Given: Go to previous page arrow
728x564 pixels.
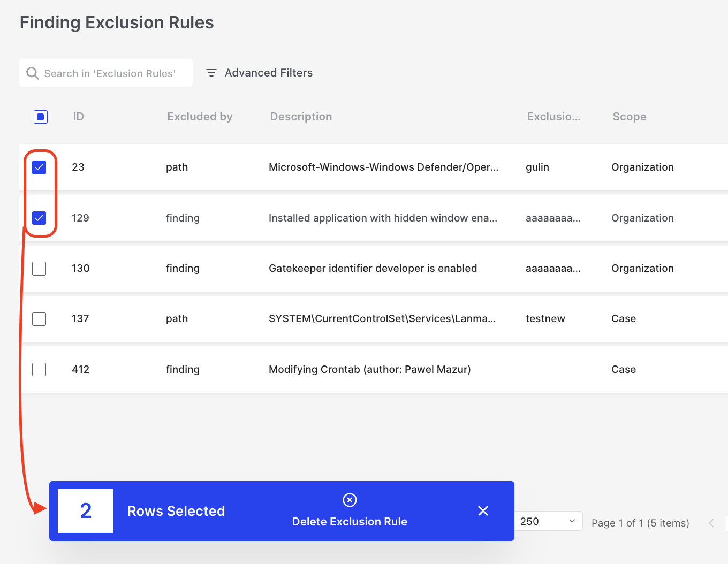Looking at the screenshot, I should pos(711,523).
